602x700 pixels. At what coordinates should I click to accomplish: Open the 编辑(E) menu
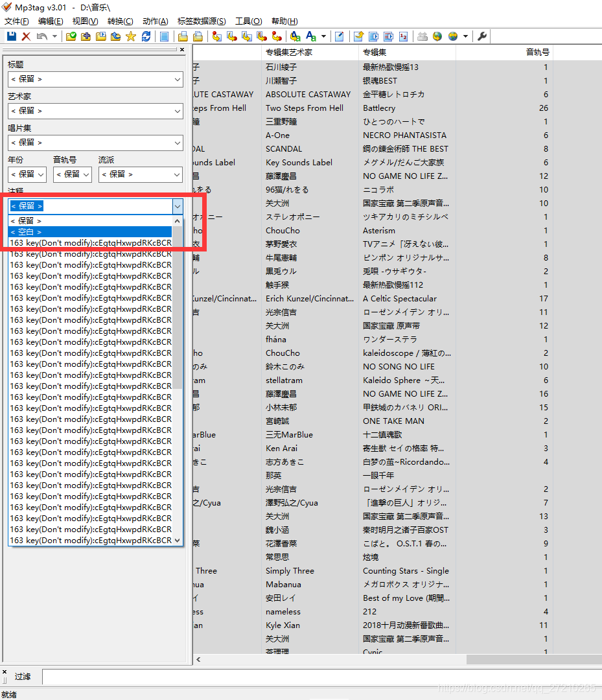51,21
